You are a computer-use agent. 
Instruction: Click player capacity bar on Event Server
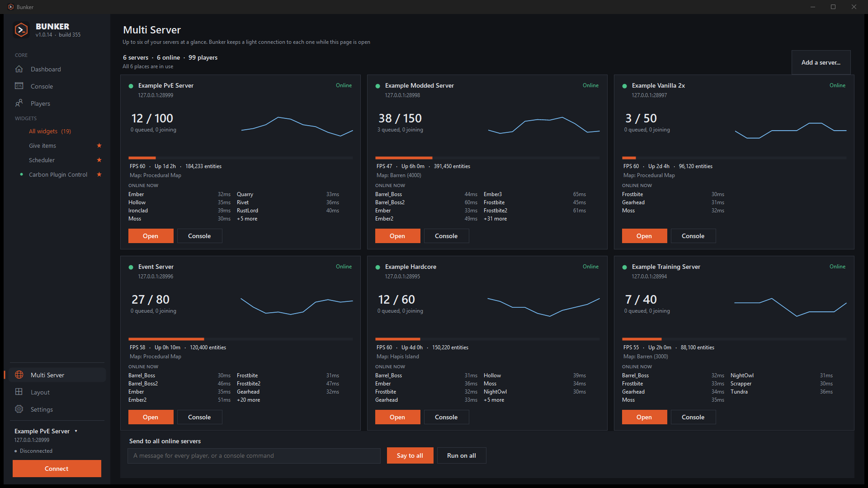241,339
